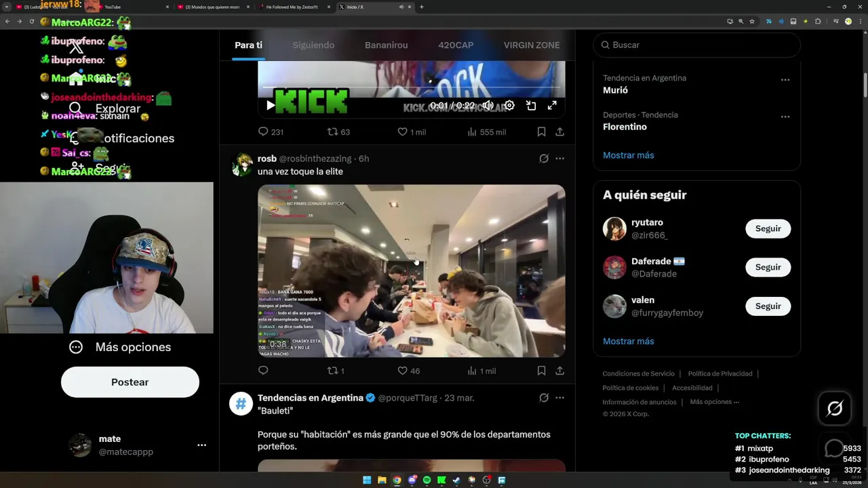Screen dimensions: 868x488
Task: Show more trends under Florentino
Action: [x=629, y=155]
